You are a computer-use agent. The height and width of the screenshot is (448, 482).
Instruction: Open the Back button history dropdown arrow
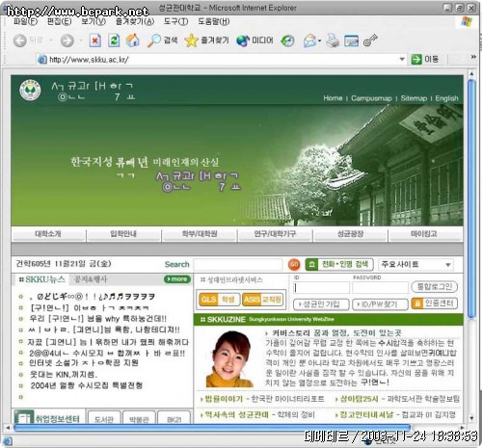coord(51,40)
